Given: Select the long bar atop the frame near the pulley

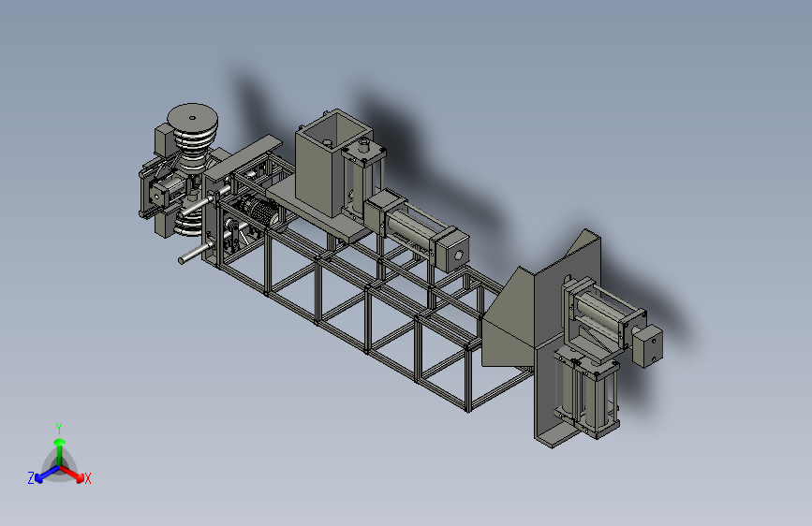Looking at the screenshot, I should pyautogui.click(x=244, y=157).
